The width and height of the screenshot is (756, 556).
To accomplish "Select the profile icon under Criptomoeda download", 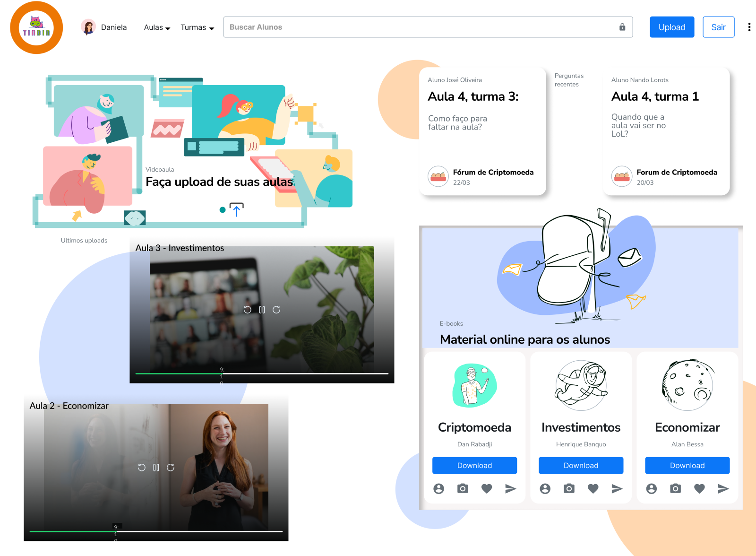I will coord(438,489).
